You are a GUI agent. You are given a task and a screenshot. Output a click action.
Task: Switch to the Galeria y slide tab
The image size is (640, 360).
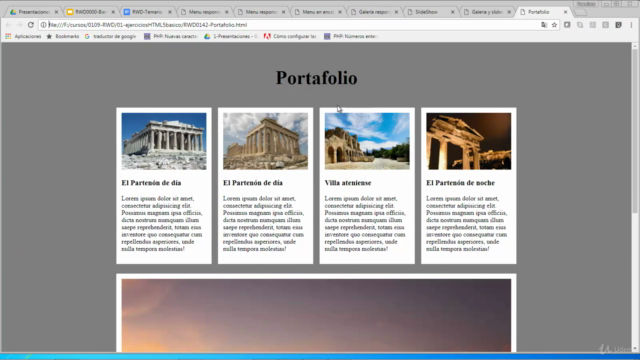487,12
